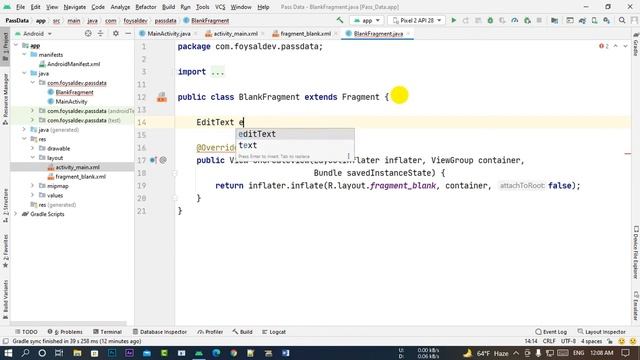This screenshot has width=640, height=360.
Task: Click the Profile app gauge icon
Action: tap(515, 20)
